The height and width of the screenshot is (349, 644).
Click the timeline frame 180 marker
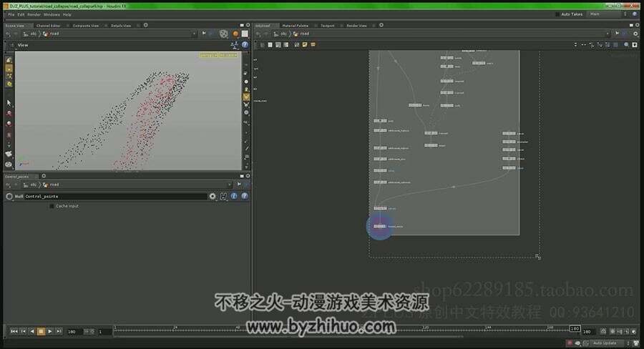575,328
